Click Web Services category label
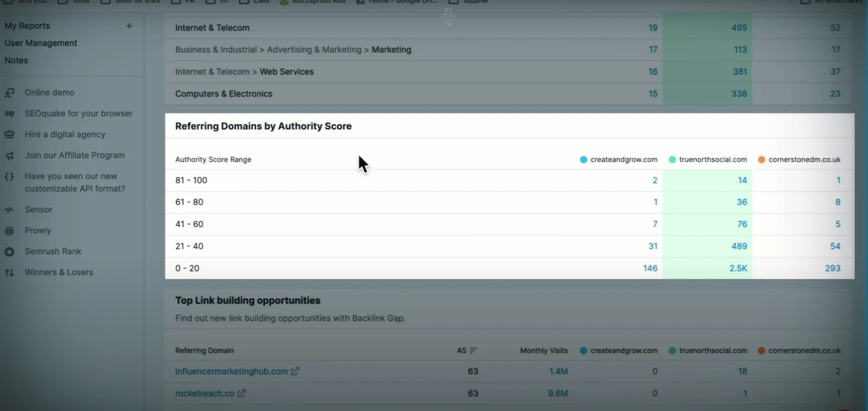Image resolution: width=868 pixels, height=411 pixels. pos(287,72)
